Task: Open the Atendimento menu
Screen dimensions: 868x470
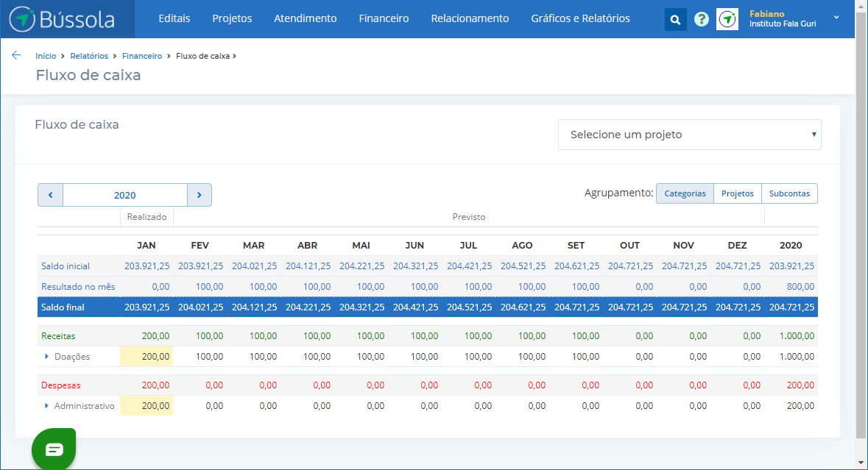Action: [305, 18]
